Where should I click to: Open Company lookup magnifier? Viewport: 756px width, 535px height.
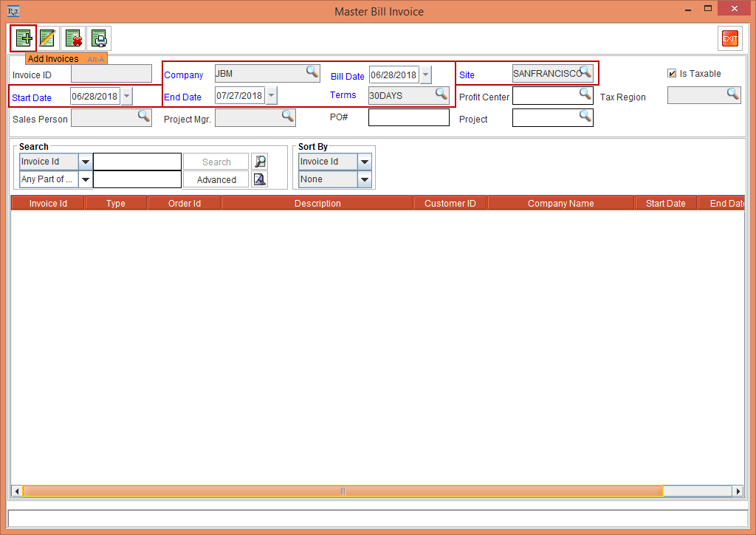[312, 72]
